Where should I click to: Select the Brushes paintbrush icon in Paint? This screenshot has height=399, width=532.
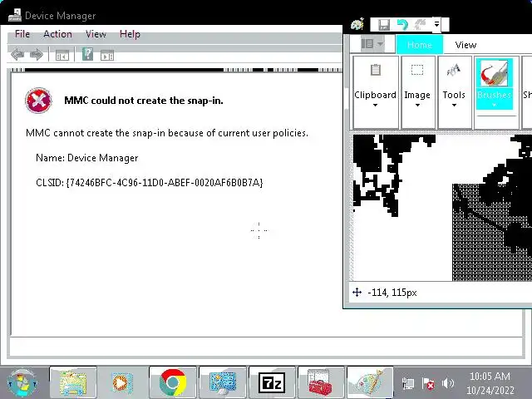click(495, 73)
